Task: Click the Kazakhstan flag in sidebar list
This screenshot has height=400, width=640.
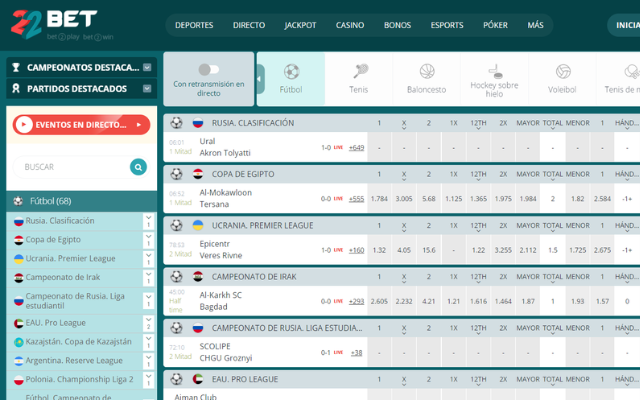Action: (x=19, y=342)
